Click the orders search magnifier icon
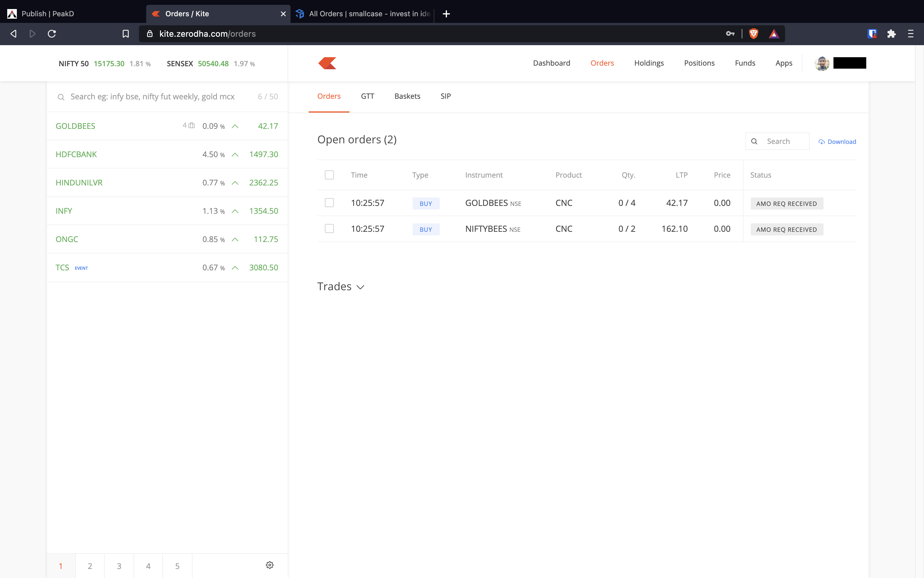The image size is (924, 578). point(754,141)
